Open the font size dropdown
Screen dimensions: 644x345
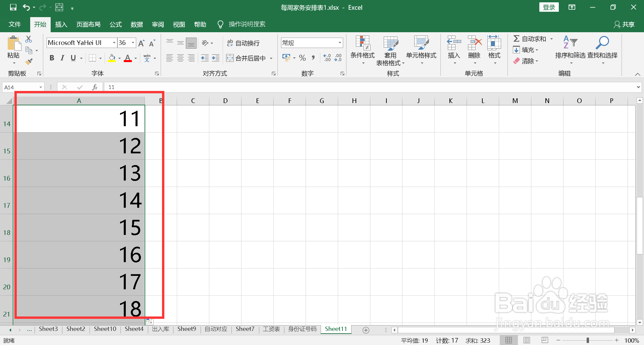[133, 43]
